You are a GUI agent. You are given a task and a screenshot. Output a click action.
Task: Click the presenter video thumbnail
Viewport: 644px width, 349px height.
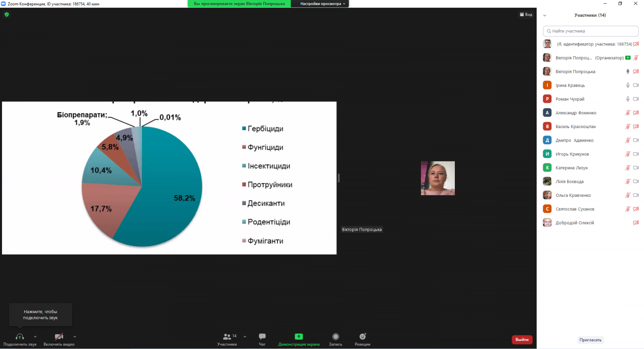pyautogui.click(x=438, y=178)
